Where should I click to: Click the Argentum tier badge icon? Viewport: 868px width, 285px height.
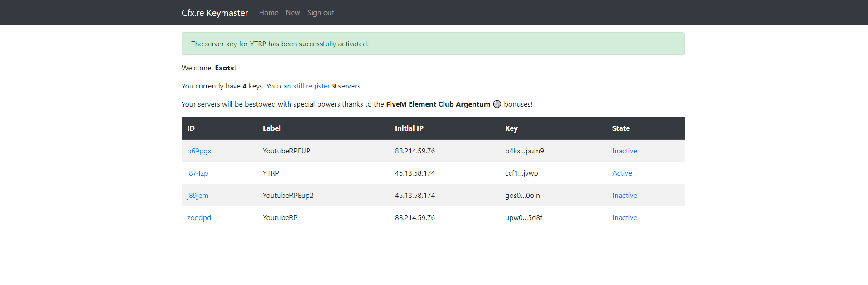497,104
